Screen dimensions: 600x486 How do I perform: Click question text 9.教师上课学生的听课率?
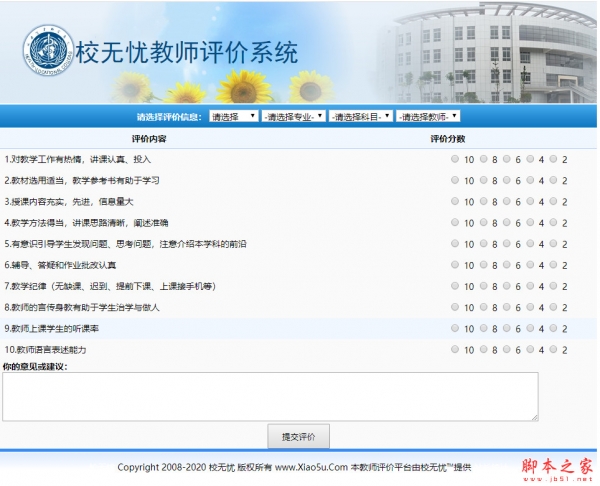click(52, 328)
